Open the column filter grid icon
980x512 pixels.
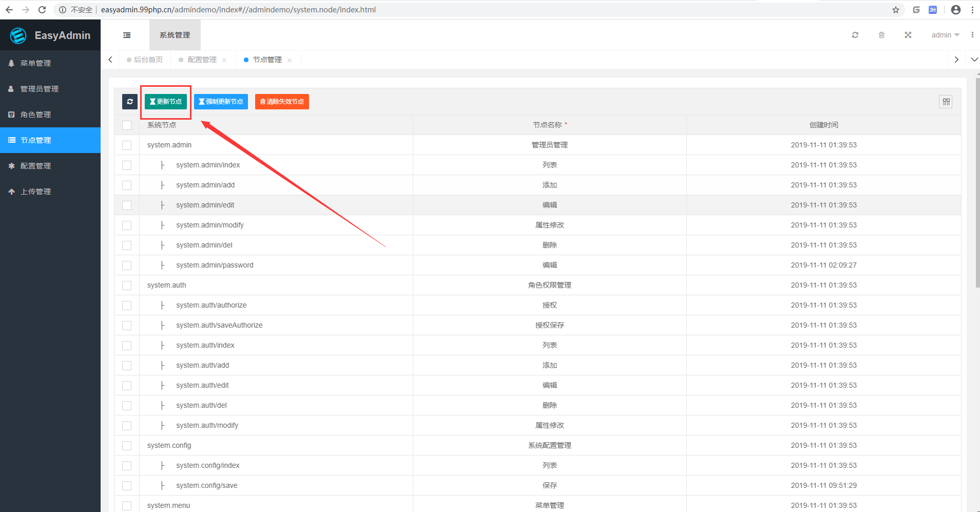[946, 102]
